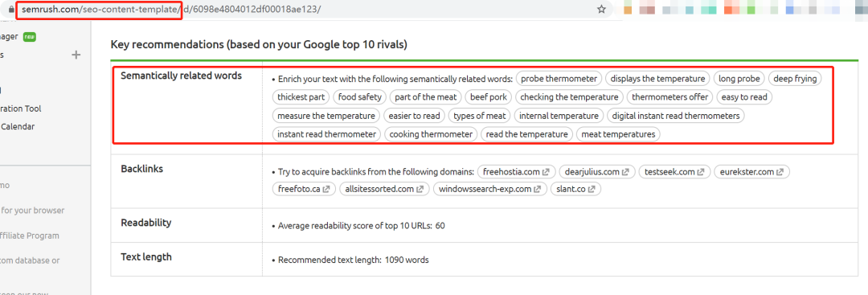Click the 'food safety' keyword tag
The image size is (868, 295).
[360, 96]
